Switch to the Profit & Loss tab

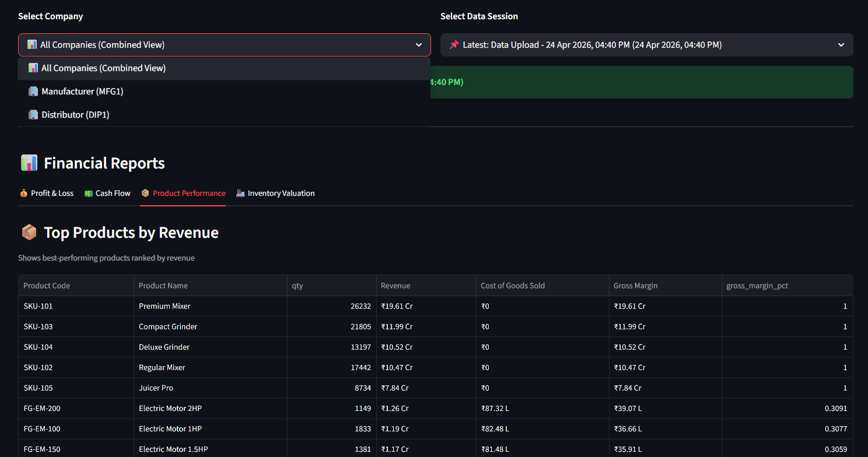[x=47, y=193]
